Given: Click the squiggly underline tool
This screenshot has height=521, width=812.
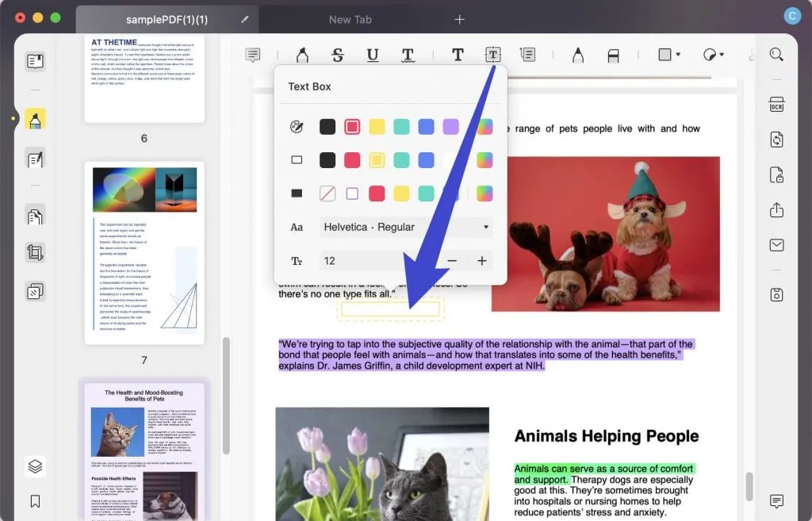Looking at the screenshot, I should (408, 55).
